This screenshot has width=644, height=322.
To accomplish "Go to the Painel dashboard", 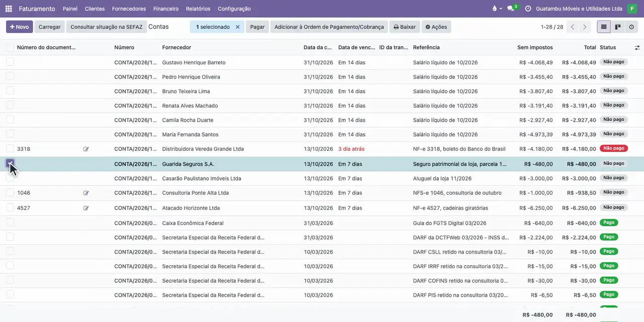I will (x=70, y=9).
